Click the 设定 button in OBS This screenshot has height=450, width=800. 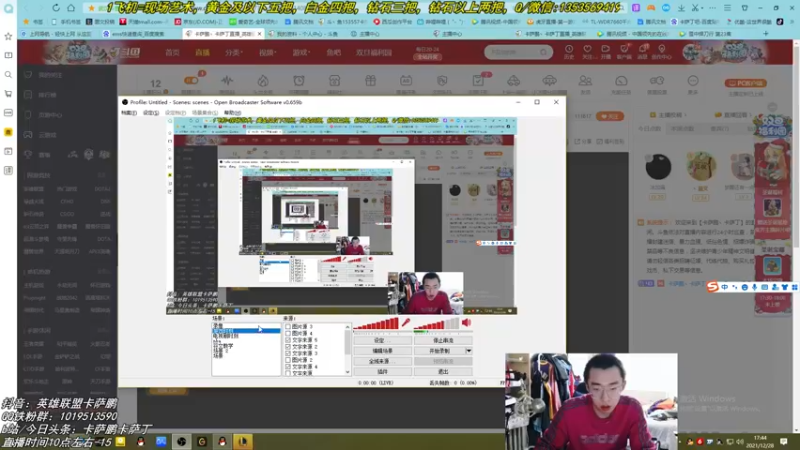(382, 340)
